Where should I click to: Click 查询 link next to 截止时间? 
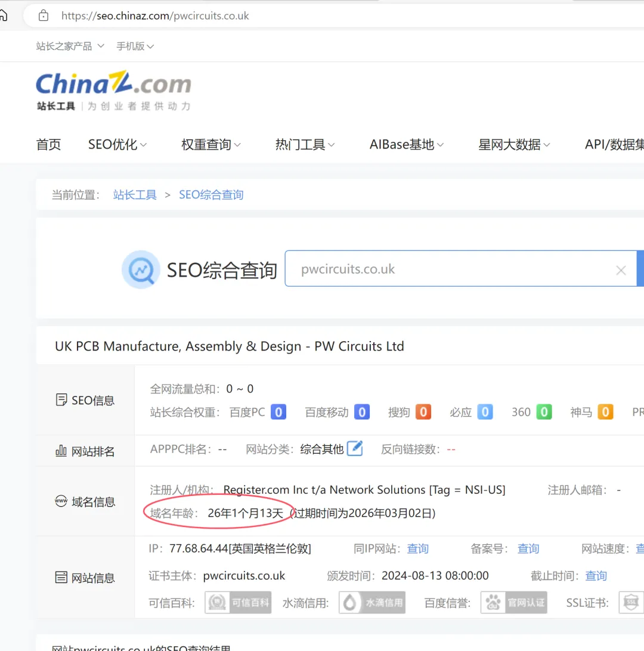coord(596,576)
